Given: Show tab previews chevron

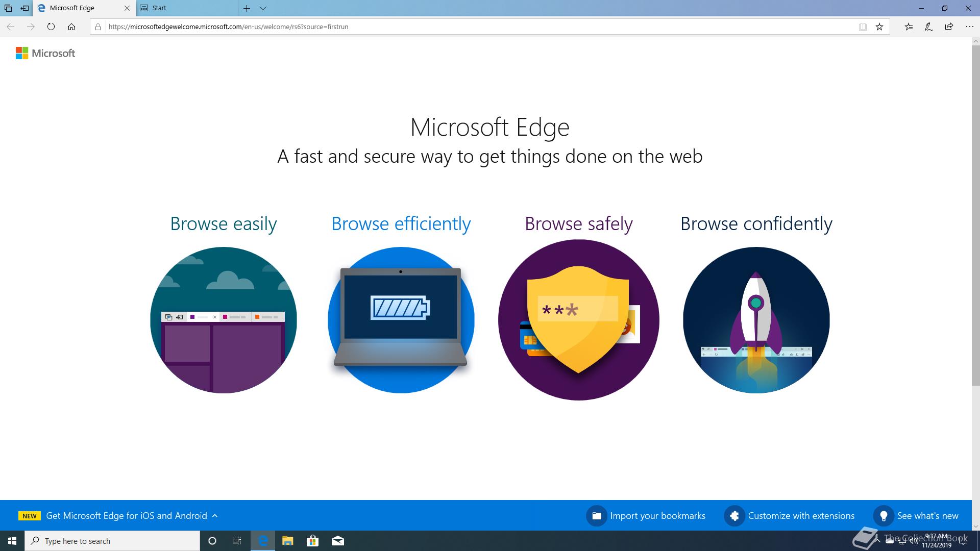Looking at the screenshot, I should click(263, 8).
